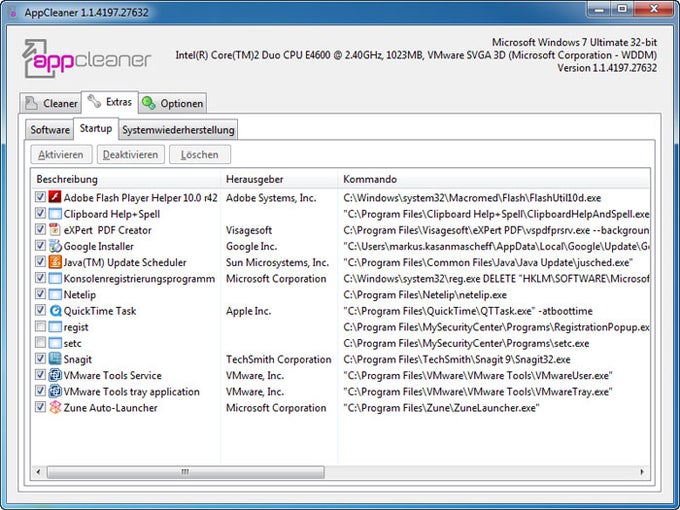Click the Zune Auto-Launcher icon
Screen dimensions: 680x510
[x=55, y=407]
